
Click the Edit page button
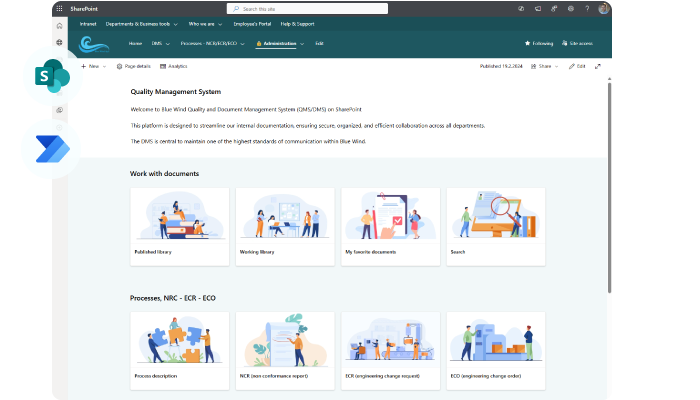577,66
